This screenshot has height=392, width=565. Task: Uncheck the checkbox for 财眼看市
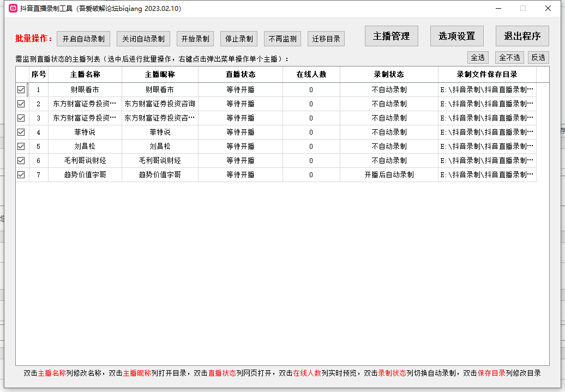(x=21, y=89)
